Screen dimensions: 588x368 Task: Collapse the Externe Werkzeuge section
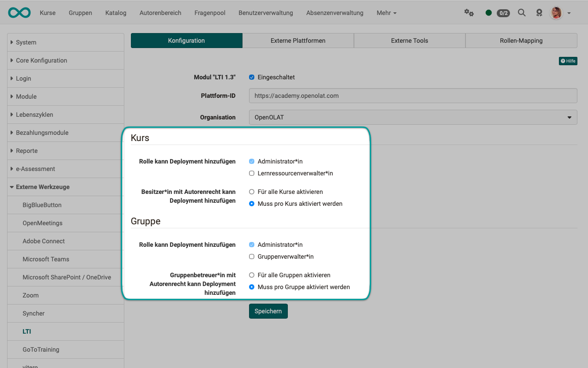42,187
